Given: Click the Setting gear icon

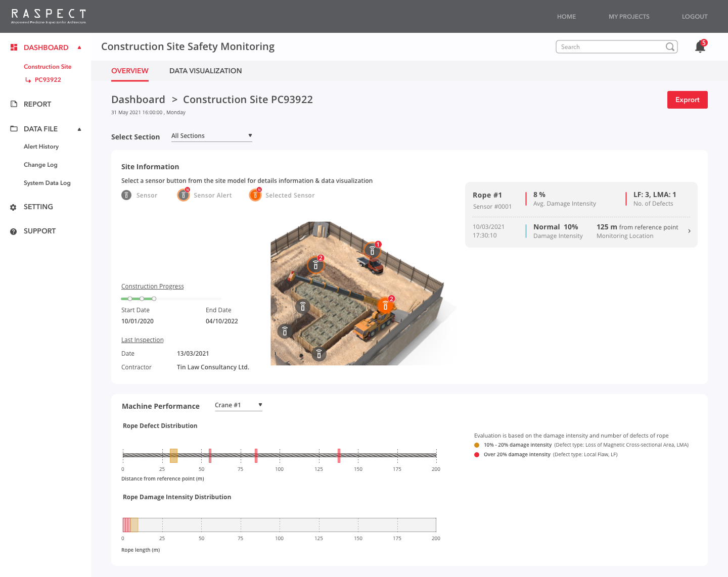Looking at the screenshot, I should [x=13, y=207].
